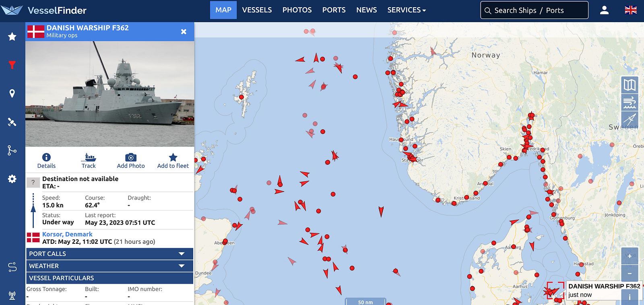Select the last report time "May 23, 2023 07:51 UTC"
644x305 pixels.
click(x=120, y=223)
